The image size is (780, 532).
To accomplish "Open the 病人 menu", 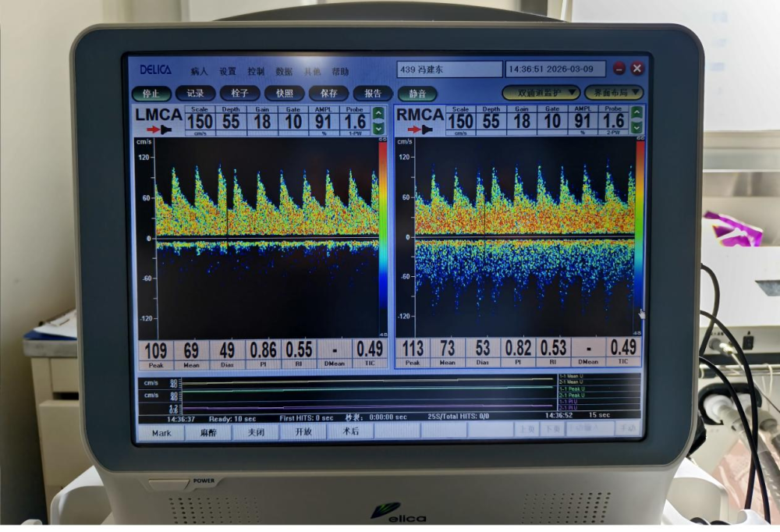I will click(x=199, y=71).
